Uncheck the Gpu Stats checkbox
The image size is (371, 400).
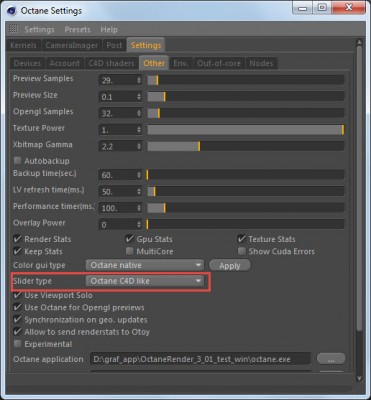(129, 239)
